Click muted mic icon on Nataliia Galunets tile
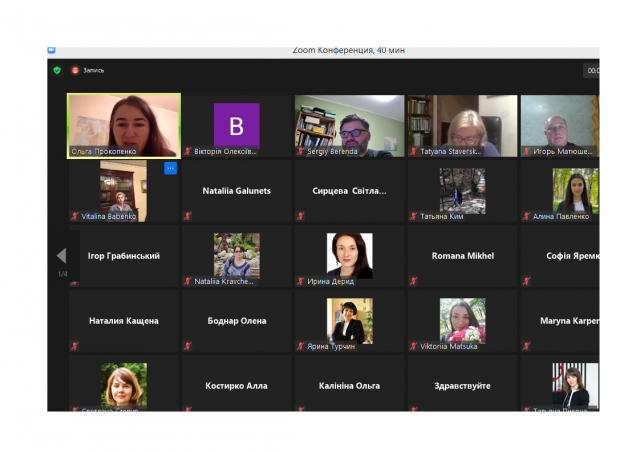The height and width of the screenshot is (452, 640). [188, 216]
